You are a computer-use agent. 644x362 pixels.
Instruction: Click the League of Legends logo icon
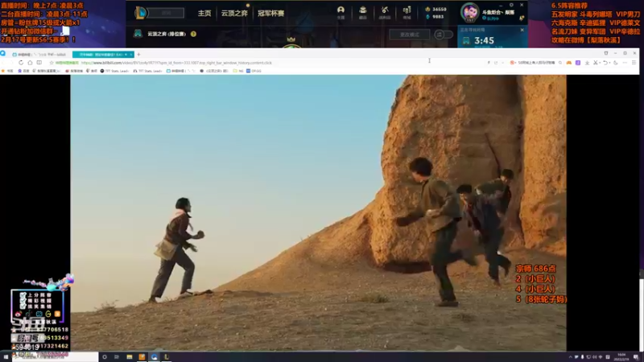[140, 13]
